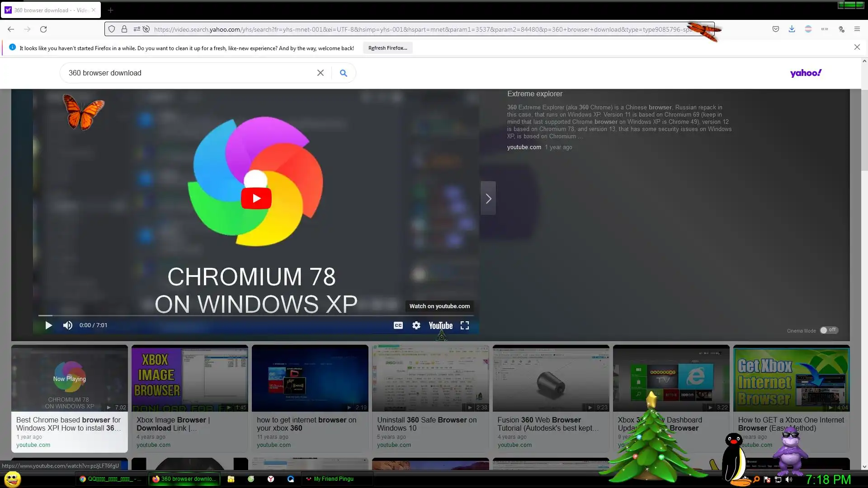Viewport: 868px width, 488px height.
Task: Open Watch on youtube.com link
Action: coord(439,306)
